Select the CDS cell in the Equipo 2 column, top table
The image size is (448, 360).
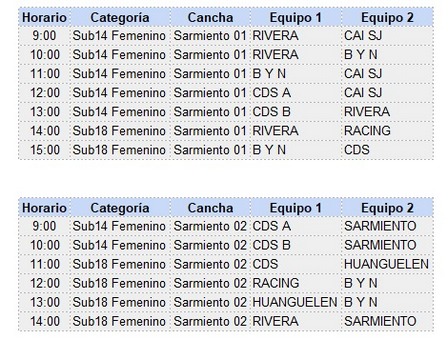[387, 150]
